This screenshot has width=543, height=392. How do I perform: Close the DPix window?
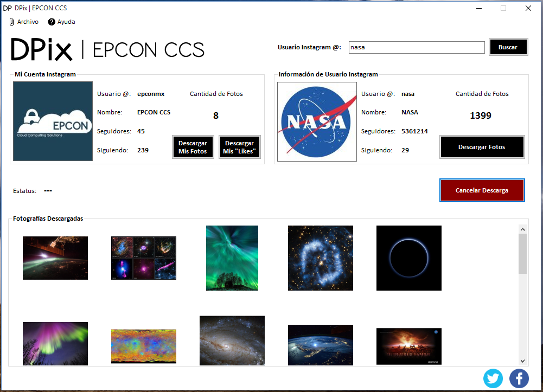tap(528, 8)
